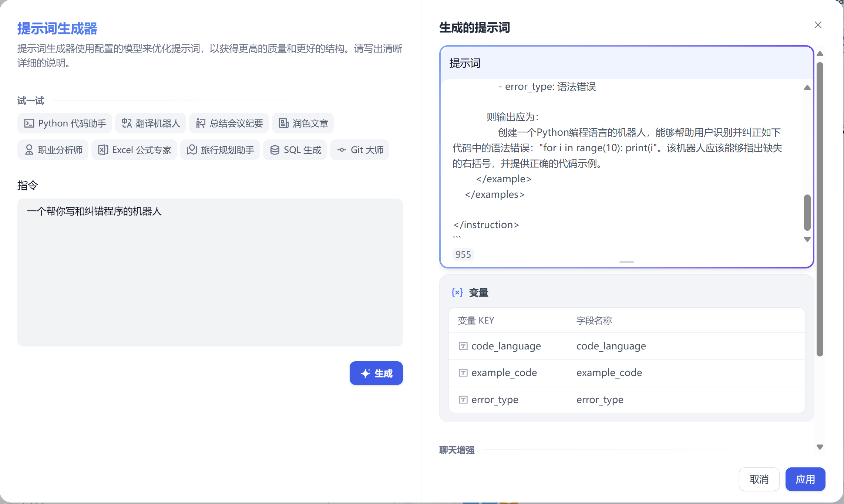The height and width of the screenshot is (504, 844).
Task: Click the SQL 生成 database icon
Action: (x=274, y=150)
